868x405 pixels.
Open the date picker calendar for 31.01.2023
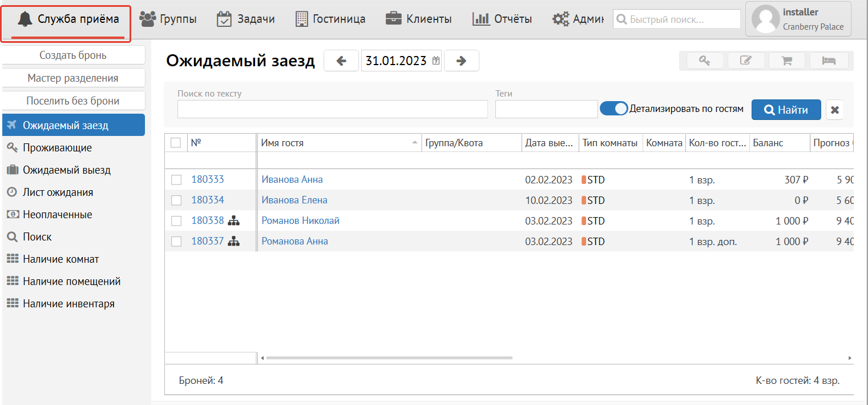click(436, 61)
